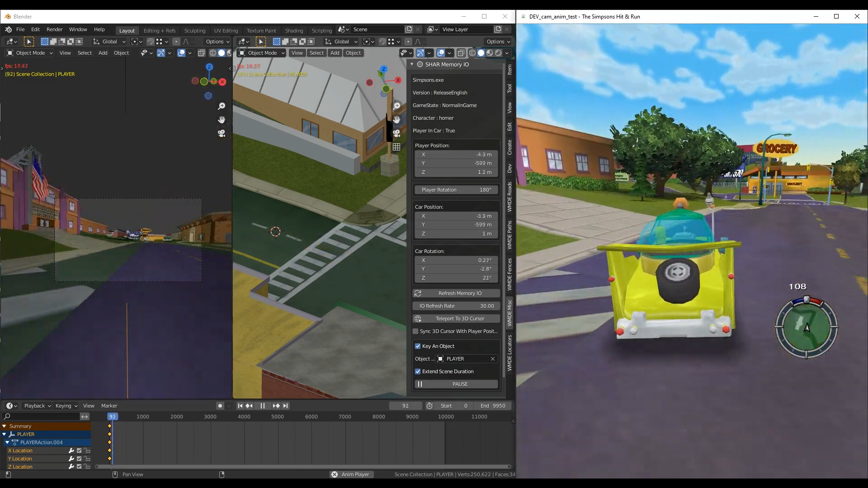
Task: Click Refresh Memory IO button
Action: [x=456, y=293]
